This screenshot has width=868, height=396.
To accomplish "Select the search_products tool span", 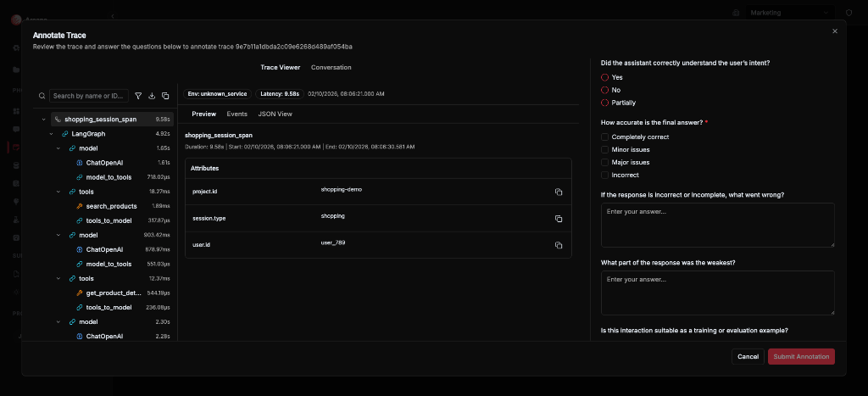I will pos(111,206).
